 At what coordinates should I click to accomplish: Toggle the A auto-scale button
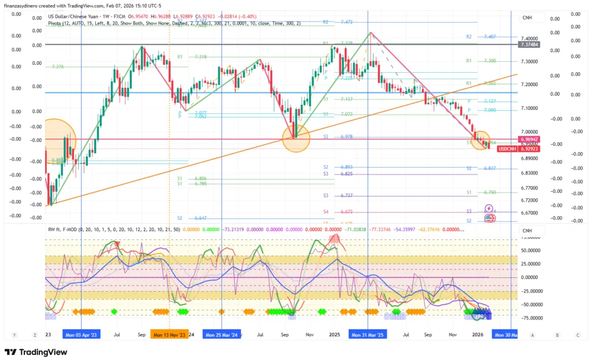tap(532, 335)
